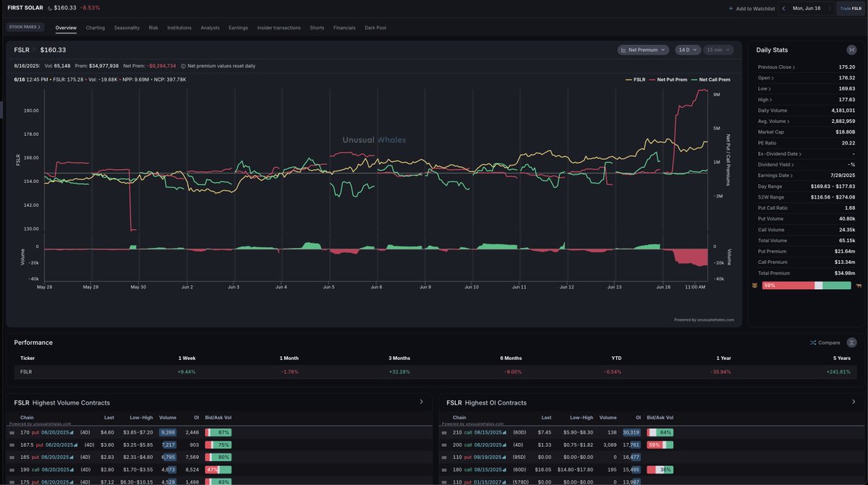Open the Earnings Date stat link
This screenshot has height=485, width=868.
tap(775, 176)
